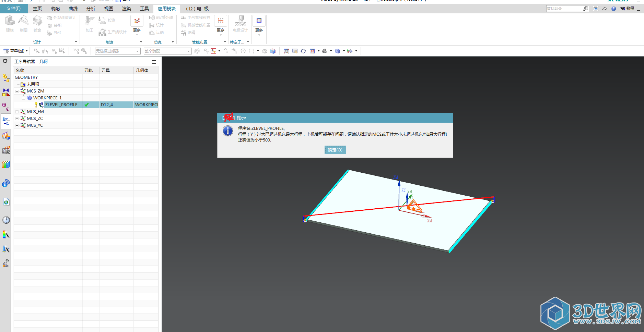Open the library books sidebar icon
The width and height of the screenshot is (644, 332).
coord(6,164)
